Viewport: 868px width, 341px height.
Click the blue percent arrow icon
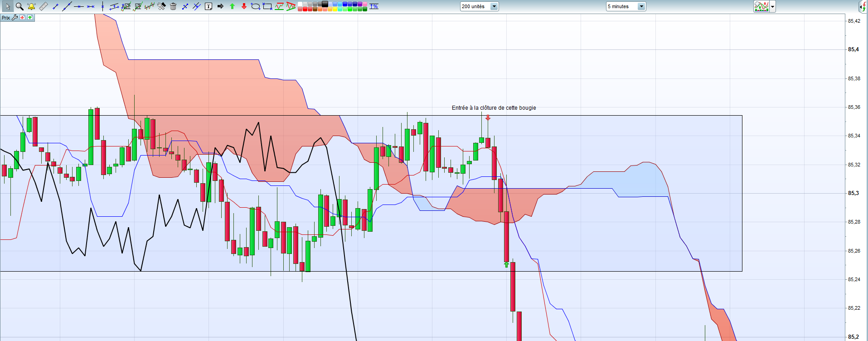(x=374, y=6)
